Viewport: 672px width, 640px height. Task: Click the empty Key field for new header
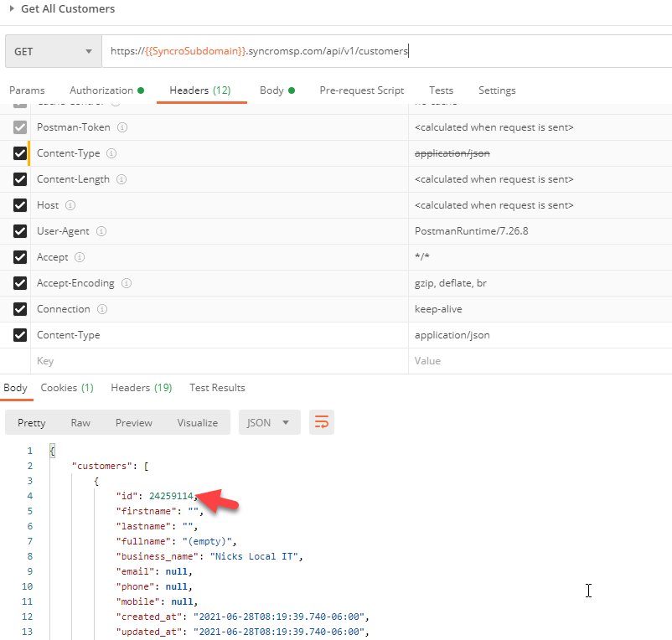(x=218, y=361)
